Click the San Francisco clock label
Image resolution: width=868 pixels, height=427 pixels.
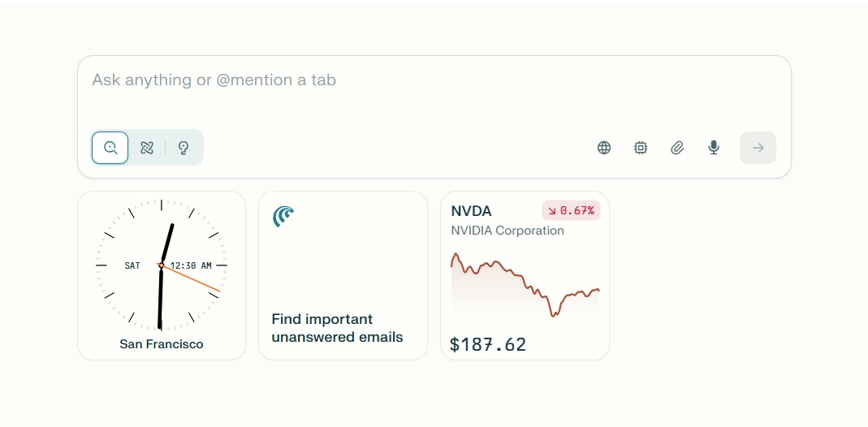[162, 344]
